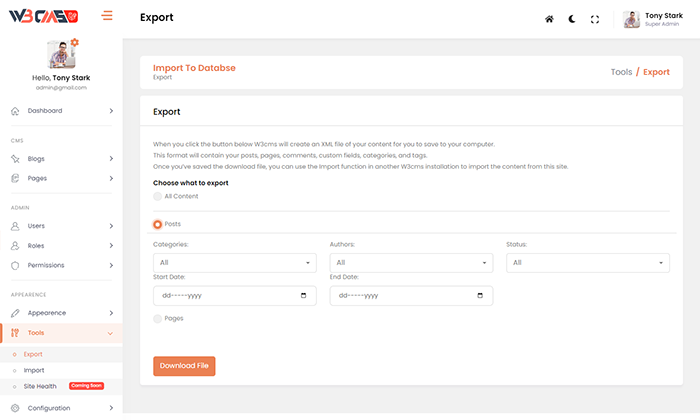Click the hamburger menu icon
The height and width of the screenshot is (420, 700).
pyautogui.click(x=107, y=16)
